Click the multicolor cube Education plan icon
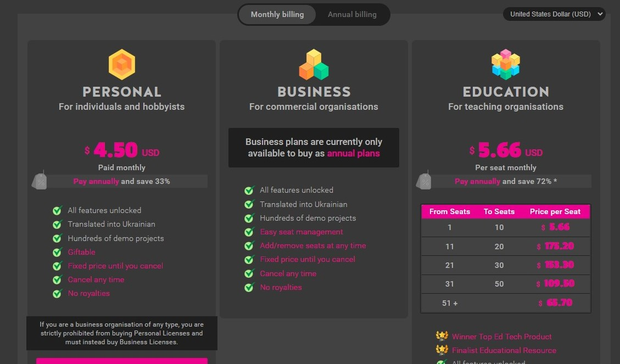Screen dimensions: 620x364 (x=506, y=64)
